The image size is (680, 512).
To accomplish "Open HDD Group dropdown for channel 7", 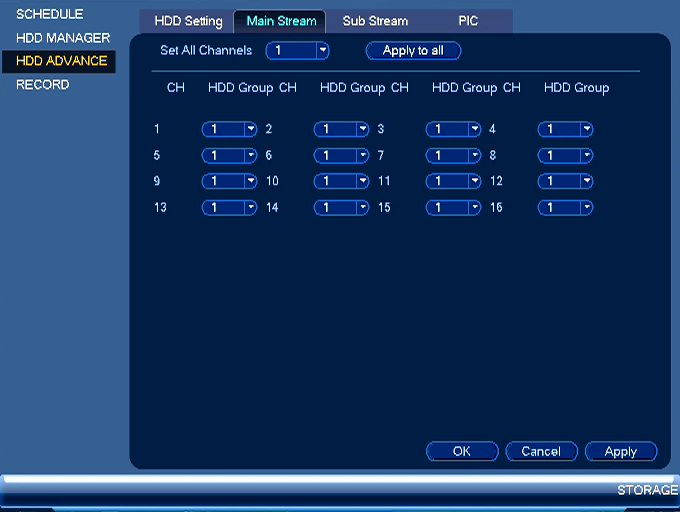I will (x=453, y=156).
